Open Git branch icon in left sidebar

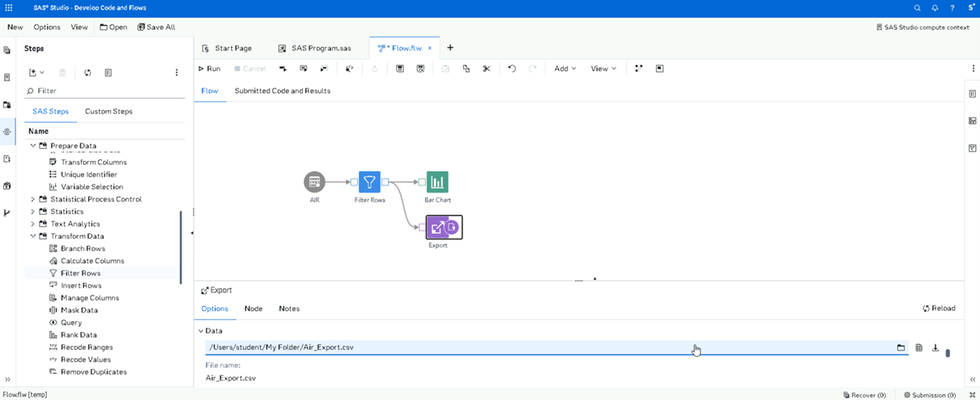(x=7, y=213)
